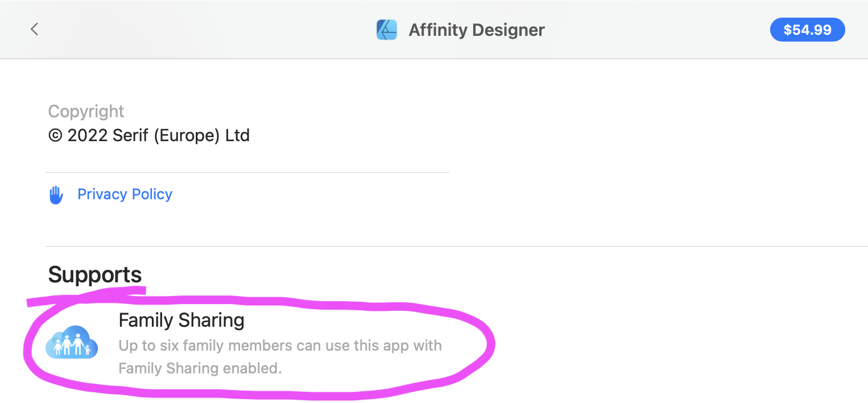Click the divider line below the copyright text
The width and height of the screenshot is (868, 403).
pos(247,172)
